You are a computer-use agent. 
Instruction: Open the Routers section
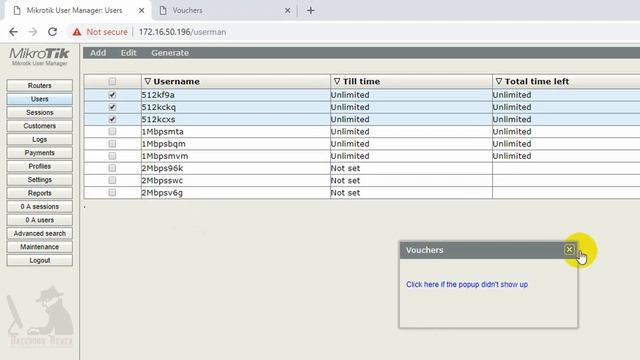40,85
